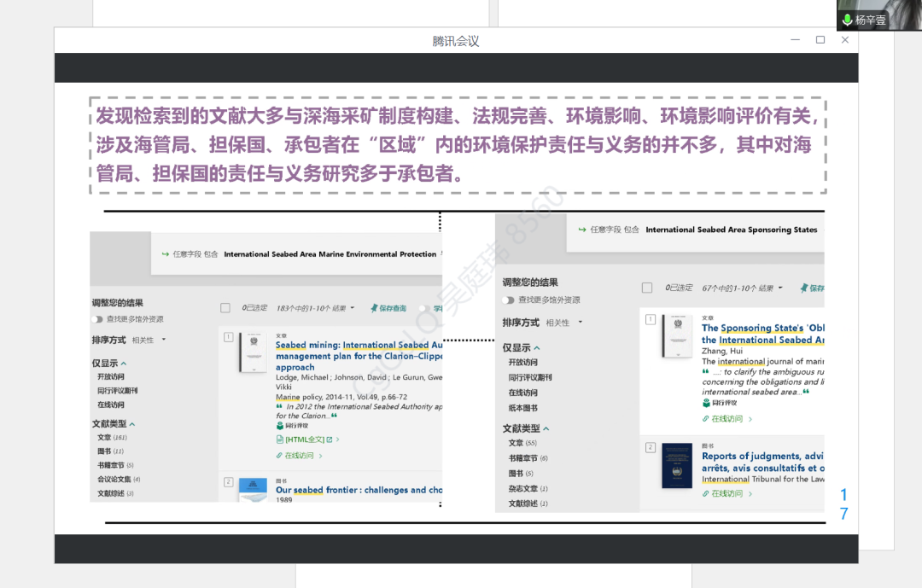Check result 1 box for The Sponsoring State's article
The height and width of the screenshot is (588, 922).
pos(651,319)
